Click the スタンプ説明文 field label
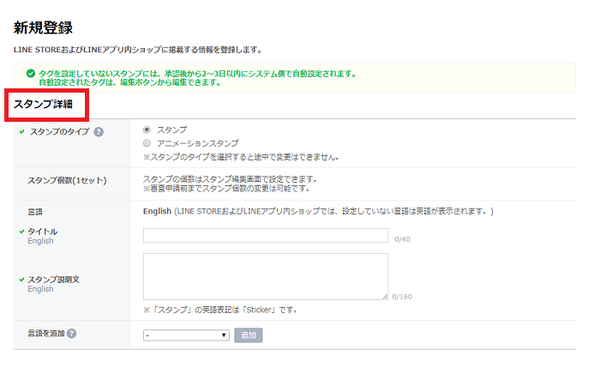The image size is (600, 368). pos(54,280)
